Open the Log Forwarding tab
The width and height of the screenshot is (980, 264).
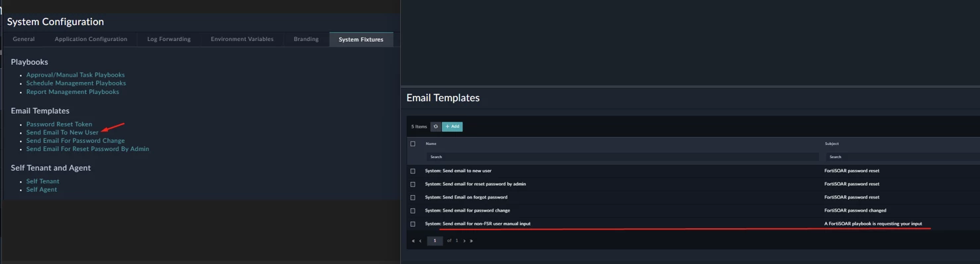(x=169, y=39)
